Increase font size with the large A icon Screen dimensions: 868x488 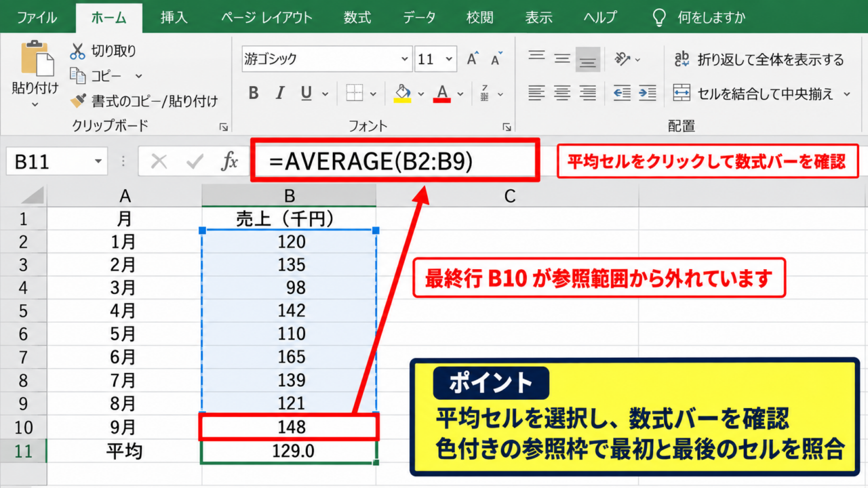473,59
